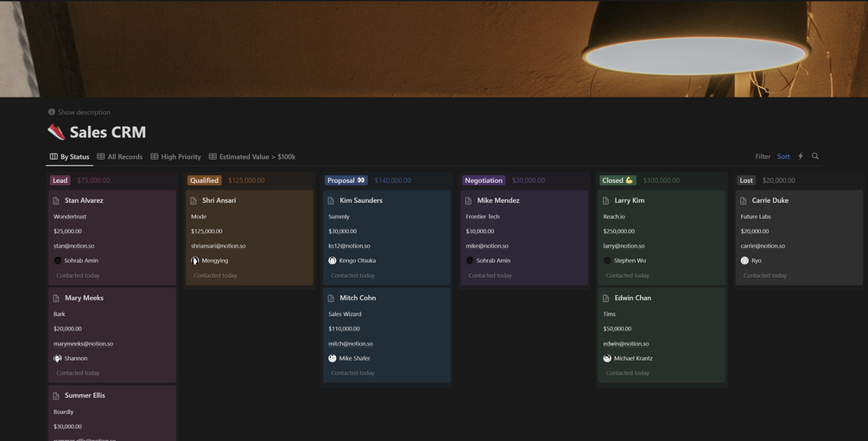This screenshot has height=441, width=868.
Task: Click the Sales CRM page title
Action: coord(108,132)
